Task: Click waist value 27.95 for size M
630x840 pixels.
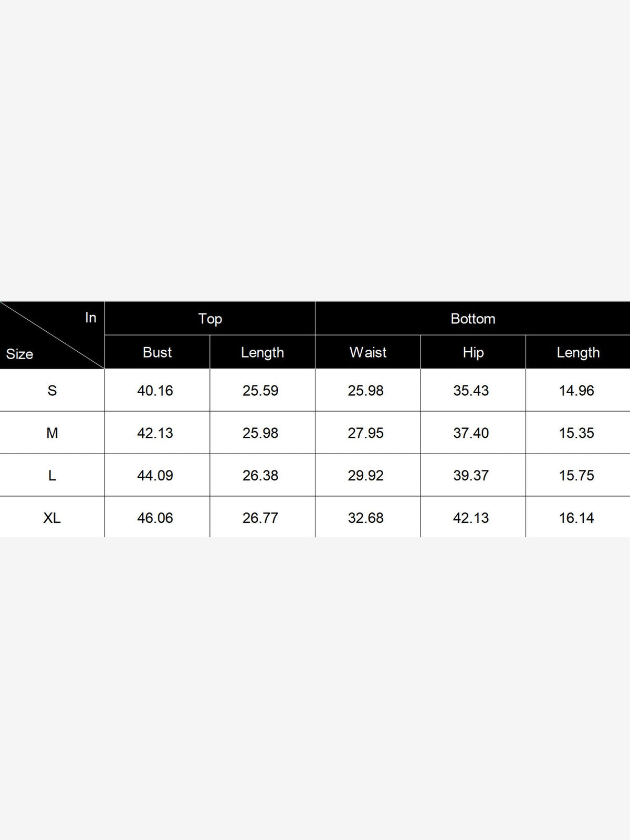Action: tap(366, 433)
